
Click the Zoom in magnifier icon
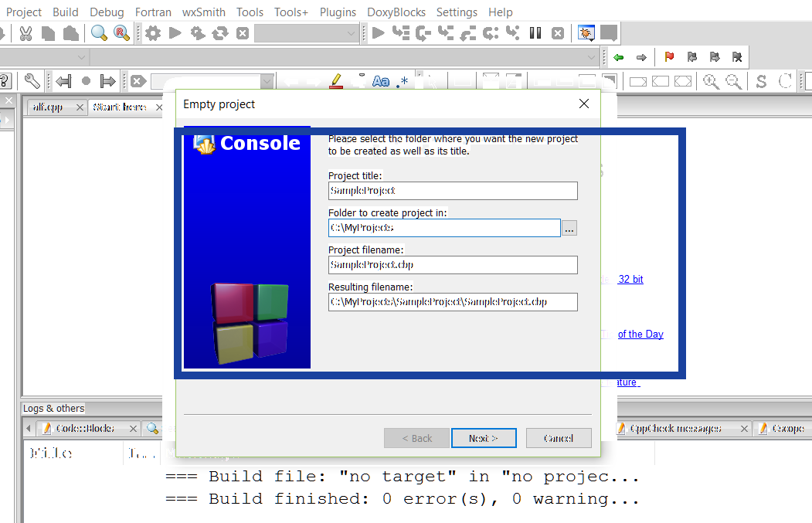(710, 81)
